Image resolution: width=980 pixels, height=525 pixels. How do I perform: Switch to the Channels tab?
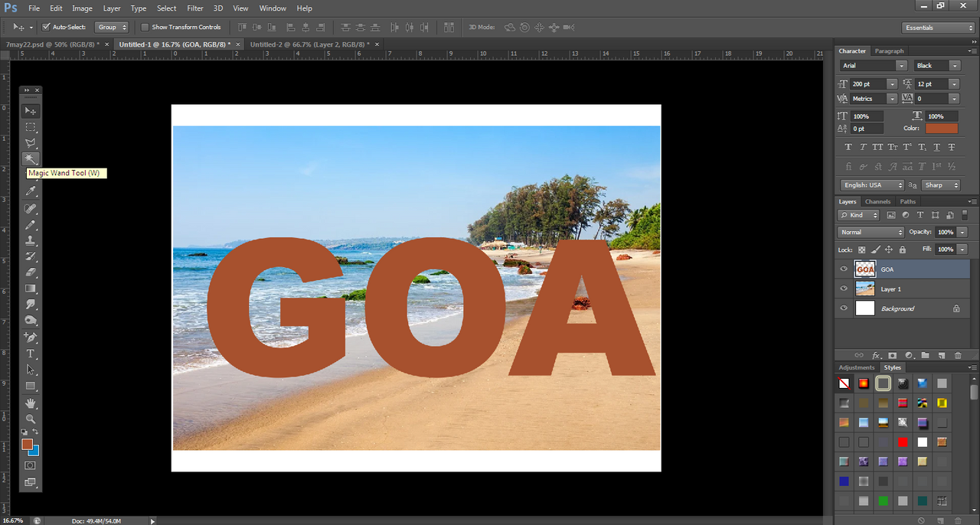pos(877,202)
